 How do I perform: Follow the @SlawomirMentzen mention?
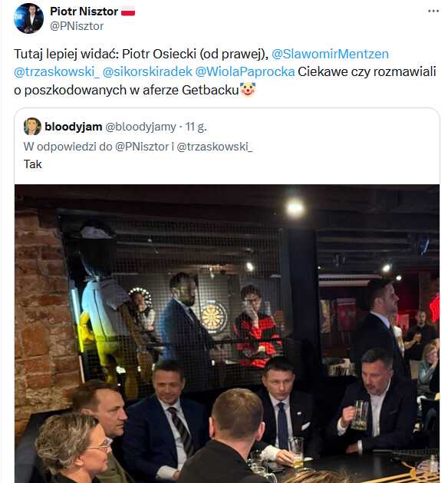[330, 55]
